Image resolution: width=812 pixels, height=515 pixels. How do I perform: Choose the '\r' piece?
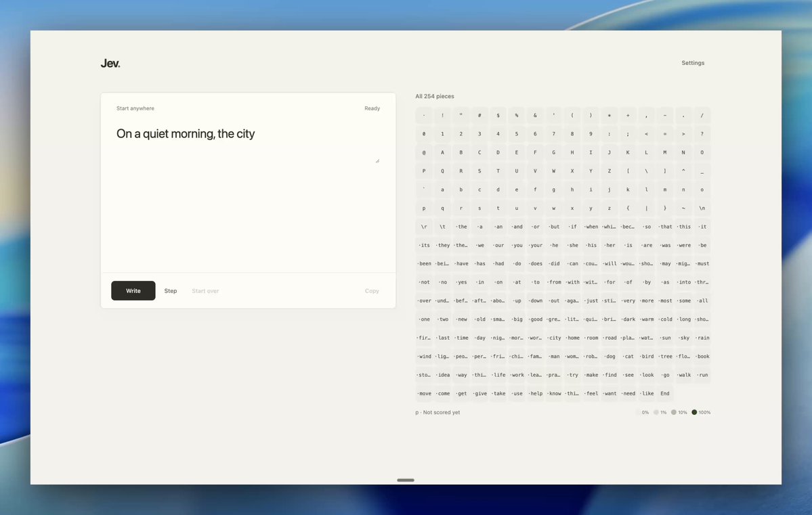424,227
